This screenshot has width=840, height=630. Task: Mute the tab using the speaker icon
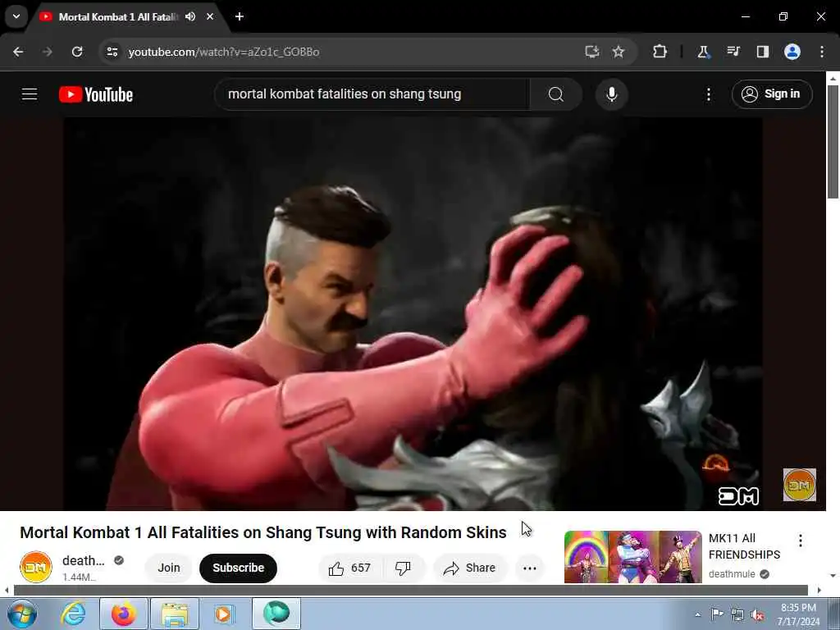point(190,16)
